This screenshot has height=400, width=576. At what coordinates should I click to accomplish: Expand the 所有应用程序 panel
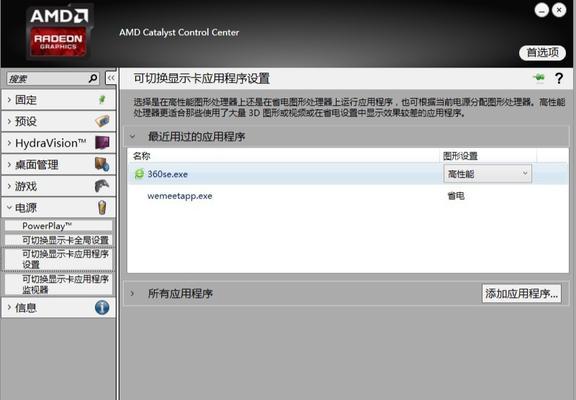coord(132,293)
